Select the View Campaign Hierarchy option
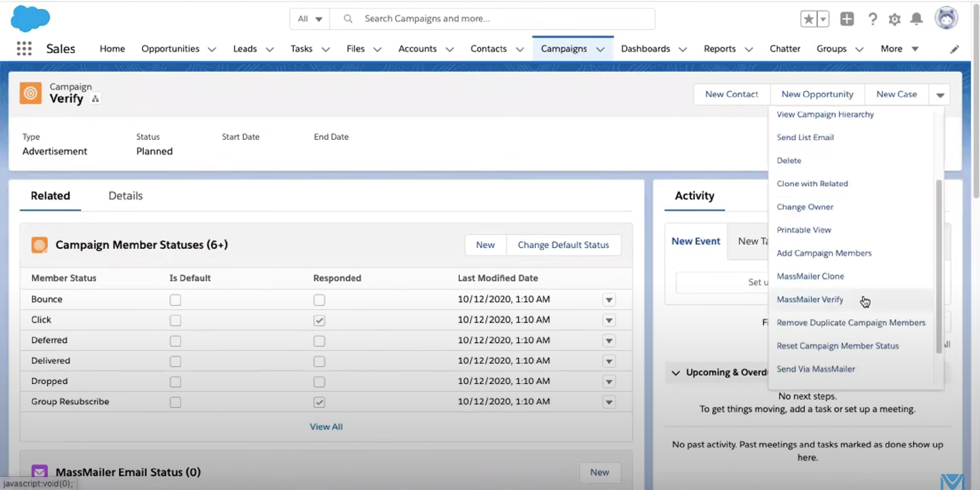The height and width of the screenshot is (490, 980). coord(825,114)
